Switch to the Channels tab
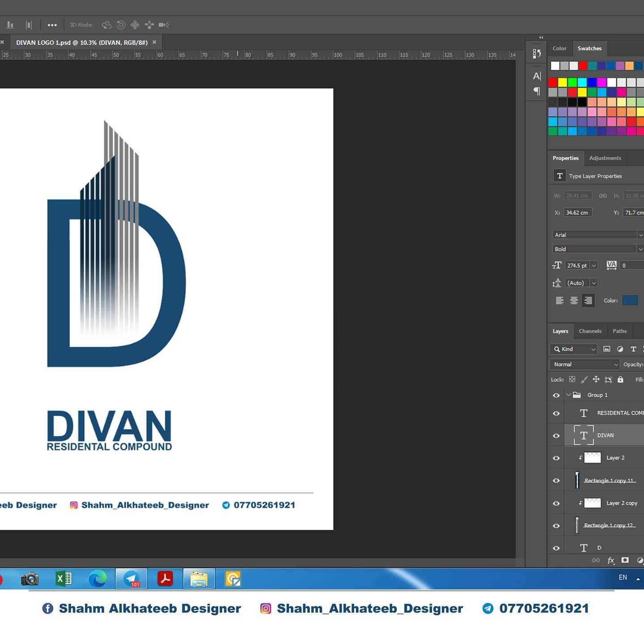Image resolution: width=644 pixels, height=644 pixels. pyautogui.click(x=590, y=331)
